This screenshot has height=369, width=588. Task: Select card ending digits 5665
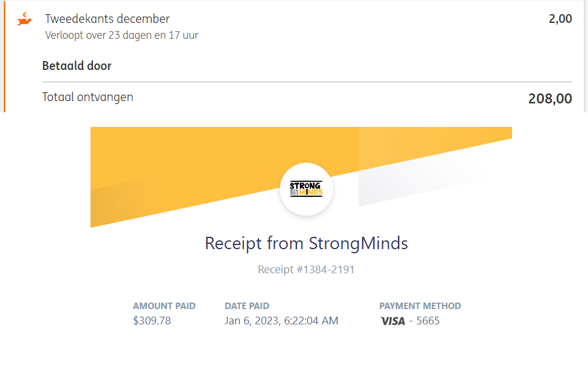pyautogui.click(x=428, y=321)
